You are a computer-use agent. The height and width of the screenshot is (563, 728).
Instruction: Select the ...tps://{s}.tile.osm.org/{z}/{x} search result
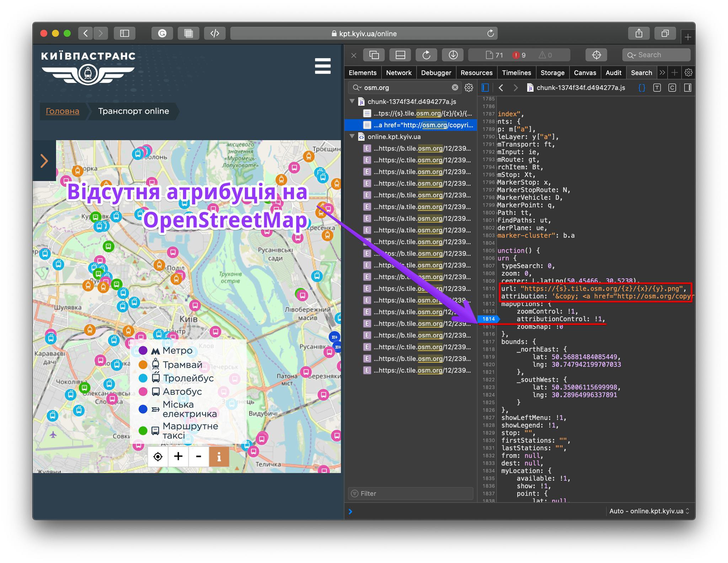[411, 113]
